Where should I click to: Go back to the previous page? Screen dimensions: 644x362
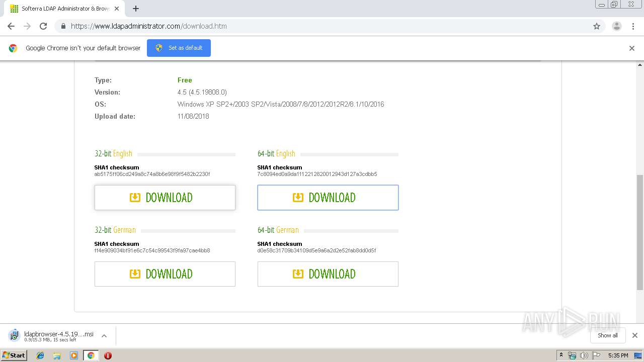click(11, 26)
